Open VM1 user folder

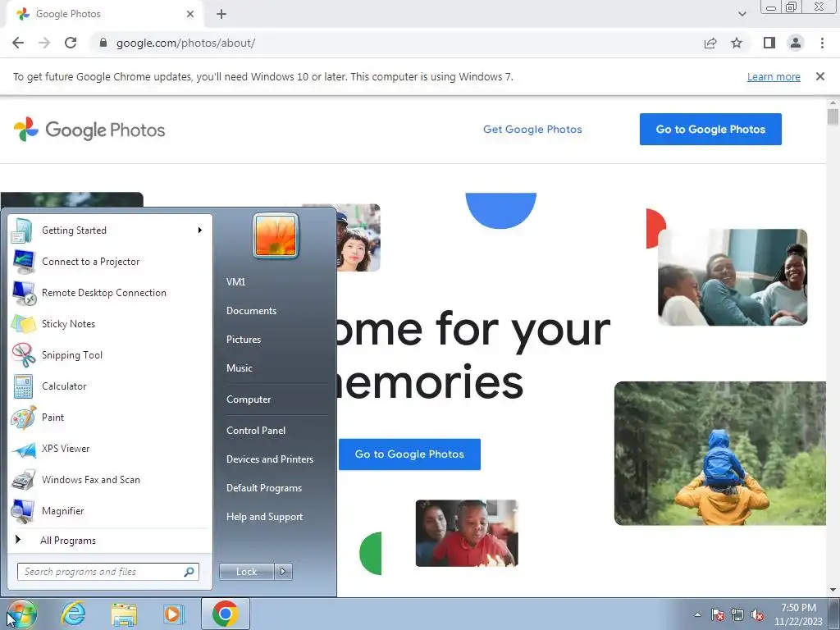(235, 282)
